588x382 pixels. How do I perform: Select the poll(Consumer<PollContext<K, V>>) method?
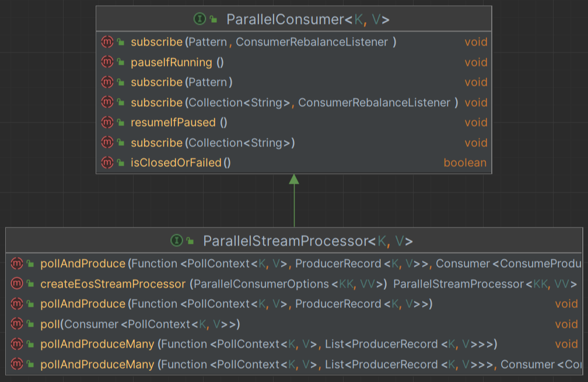(x=140, y=324)
